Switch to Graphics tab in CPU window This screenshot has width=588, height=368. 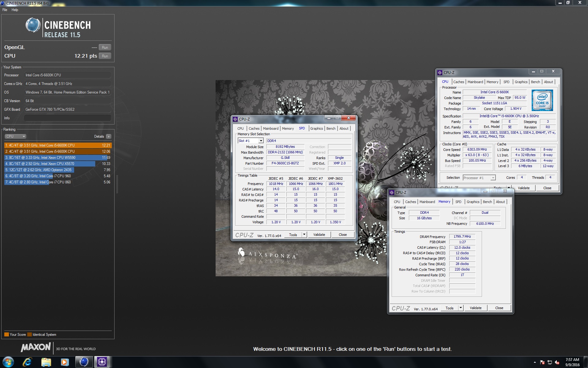(x=521, y=82)
